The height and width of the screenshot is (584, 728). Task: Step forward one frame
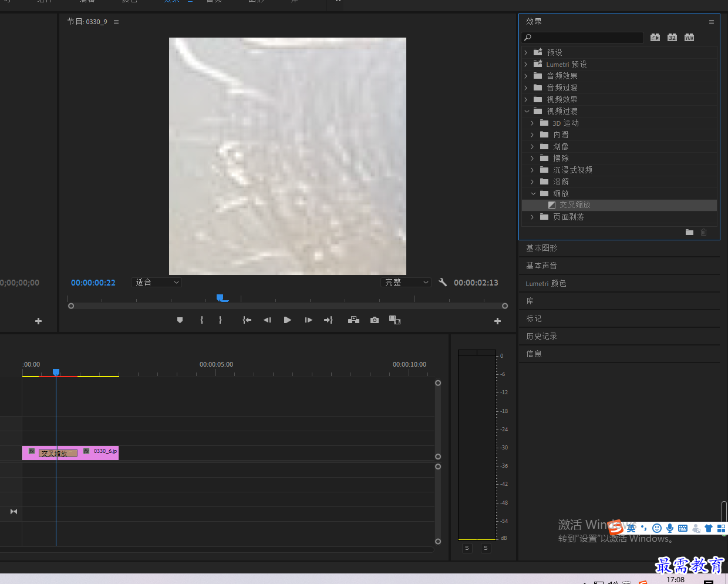pyautogui.click(x=308, y=320)
